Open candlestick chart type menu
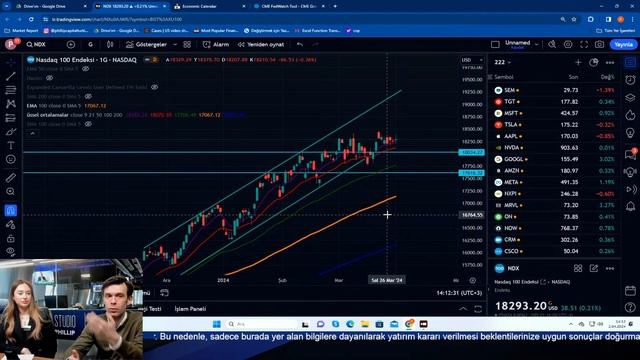 click(110, 44)
